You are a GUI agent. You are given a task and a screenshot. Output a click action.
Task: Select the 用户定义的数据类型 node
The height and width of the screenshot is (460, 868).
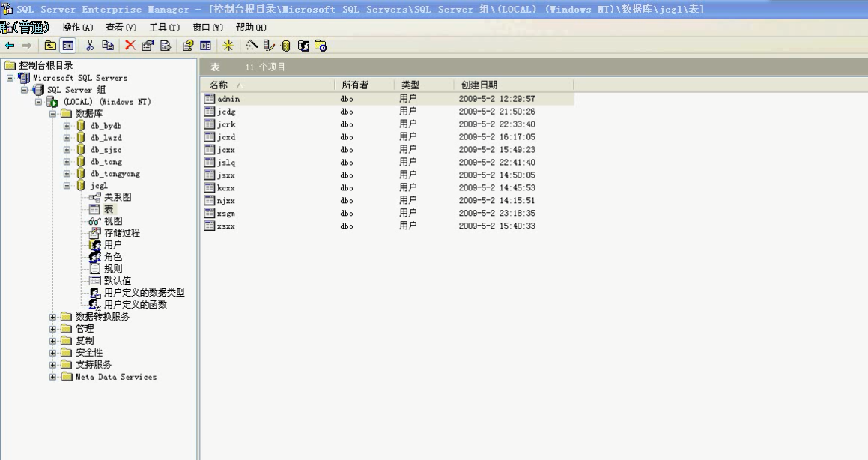point(144,293)
